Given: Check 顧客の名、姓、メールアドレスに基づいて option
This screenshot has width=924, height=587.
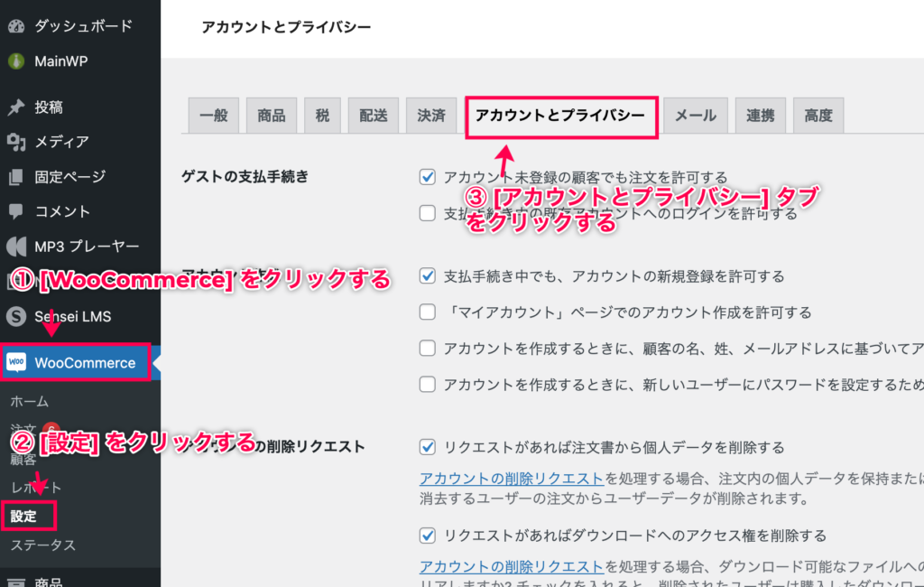Looking at the screenshot, I should coord(427,348).
